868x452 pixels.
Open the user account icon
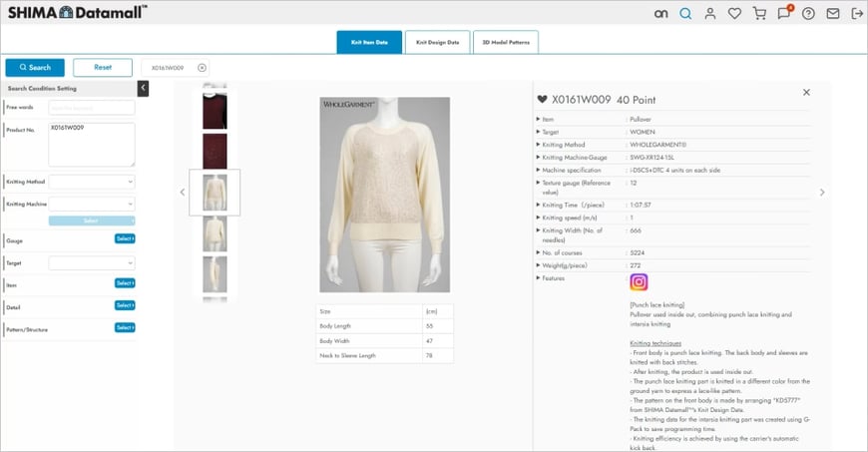click(709, 14)
